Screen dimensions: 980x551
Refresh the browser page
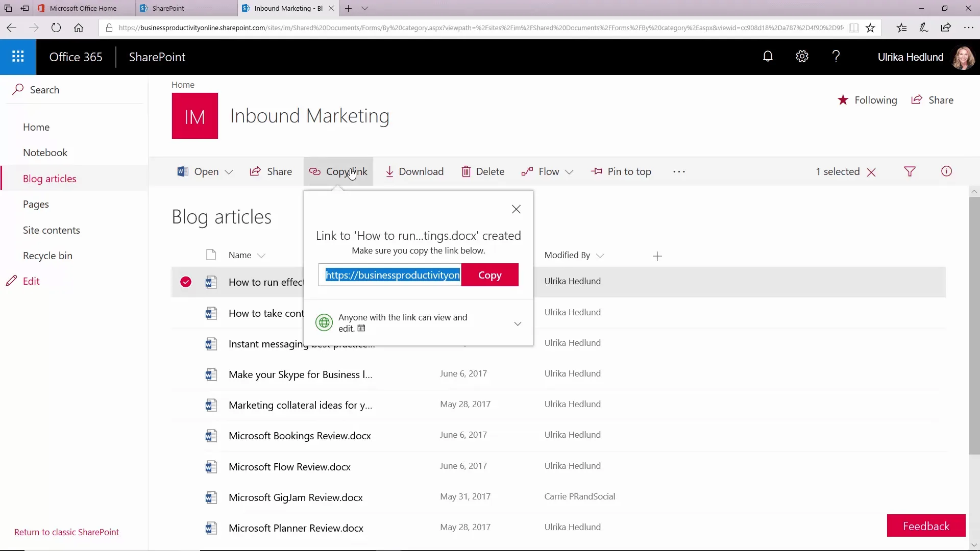[56, 28]
